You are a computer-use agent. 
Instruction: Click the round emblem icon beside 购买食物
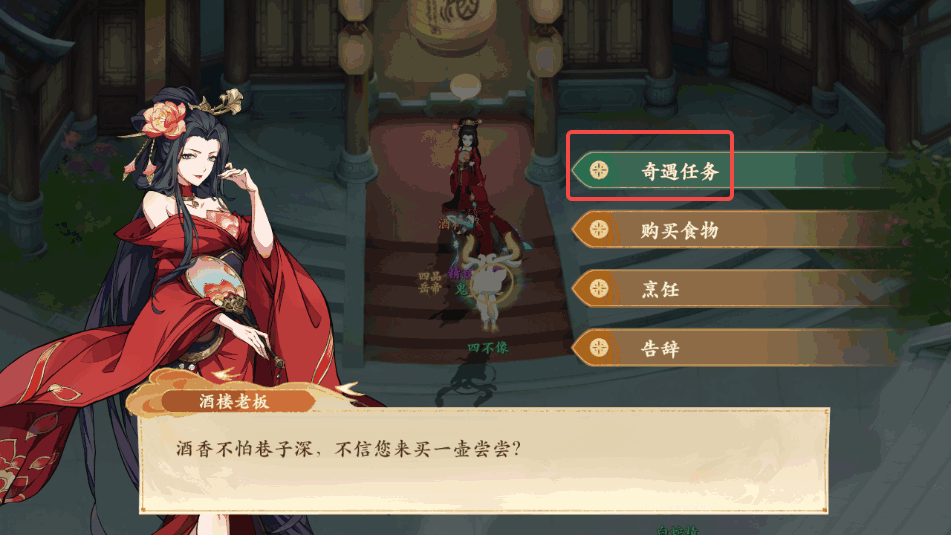pos(599,229)
